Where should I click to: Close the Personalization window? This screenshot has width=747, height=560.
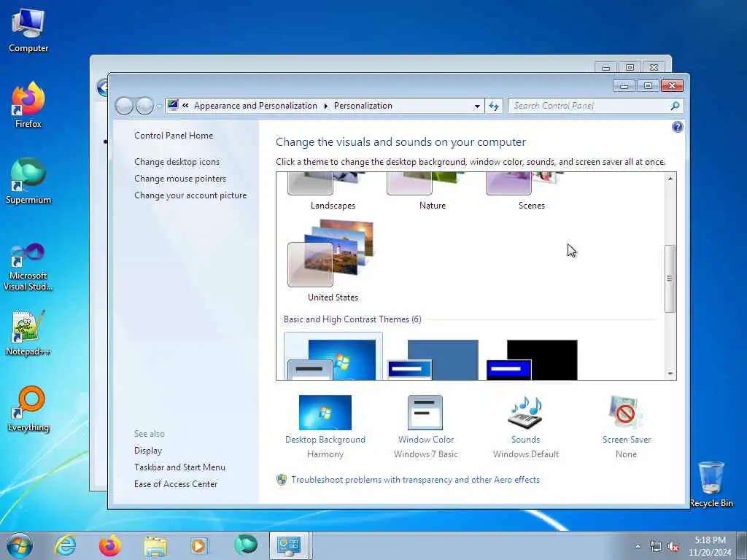(x=672, y=85)
